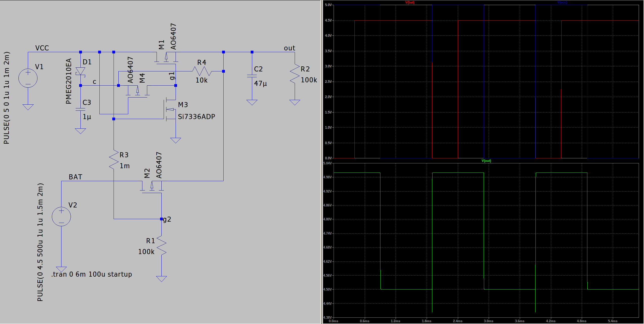
Task: Click the R4 resistor symbol
Action: coord(202,71)
